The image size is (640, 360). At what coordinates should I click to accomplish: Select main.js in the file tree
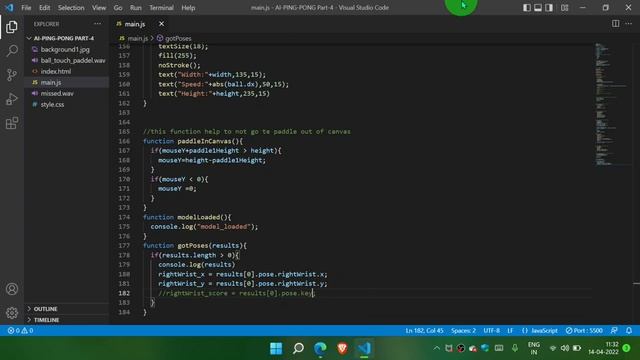(51, 82)
